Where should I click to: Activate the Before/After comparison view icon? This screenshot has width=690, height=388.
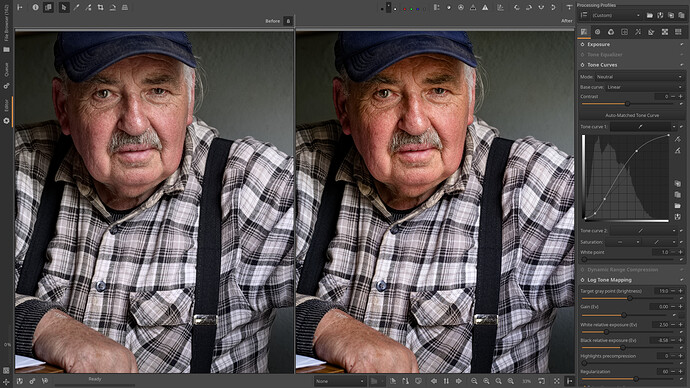tap(48, 7)
